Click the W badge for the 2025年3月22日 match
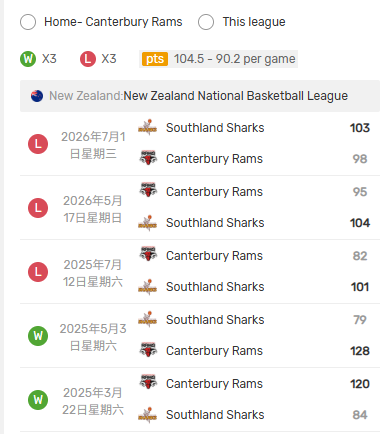Image resolution: width=380 pixels, height=434 pixels. [38, 400]
